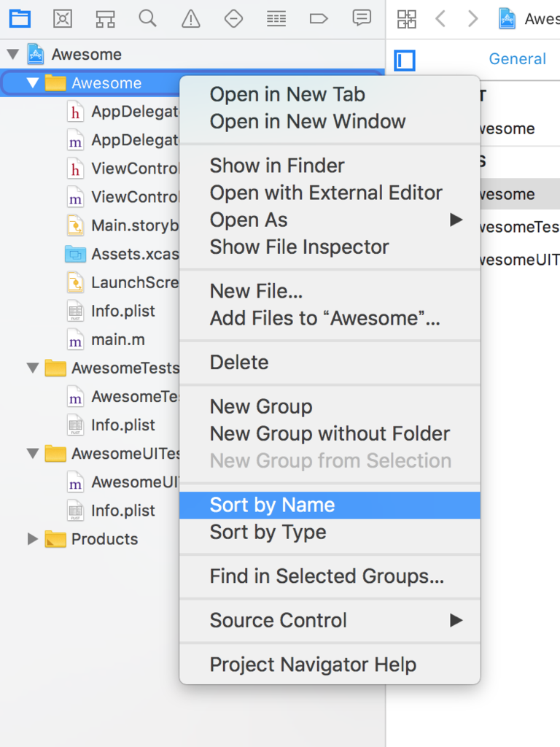
Task: Open the Breakpoint navigator icon
Action: click(319, 18)
